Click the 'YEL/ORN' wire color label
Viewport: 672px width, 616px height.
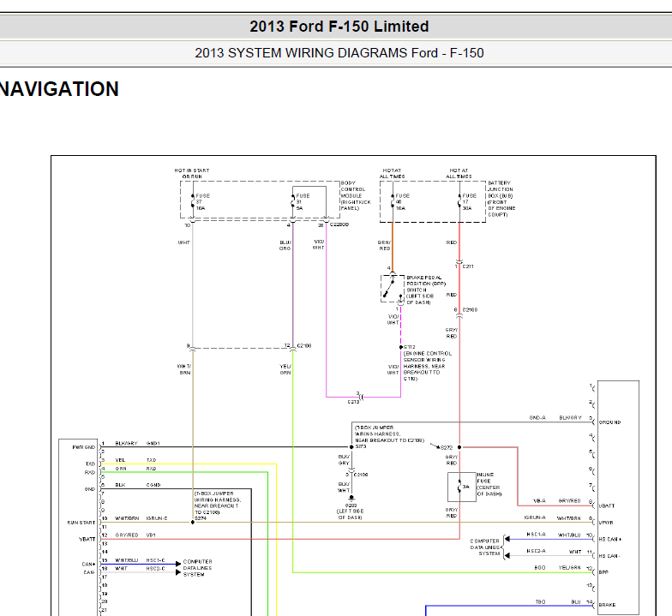pos(285,370)
